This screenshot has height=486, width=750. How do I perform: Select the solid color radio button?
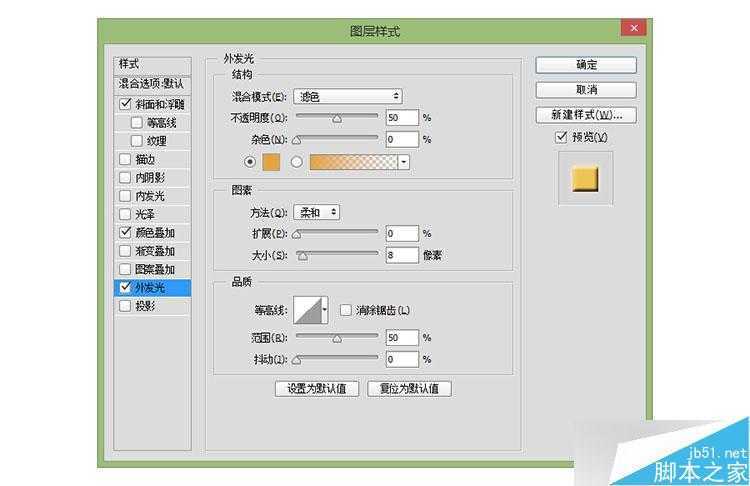[x=250, y=162]
